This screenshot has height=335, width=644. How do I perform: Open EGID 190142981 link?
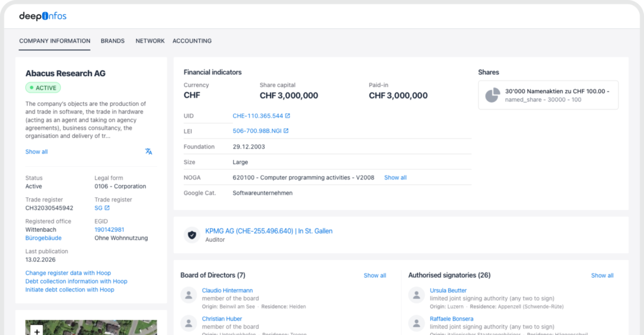point(109,230)
